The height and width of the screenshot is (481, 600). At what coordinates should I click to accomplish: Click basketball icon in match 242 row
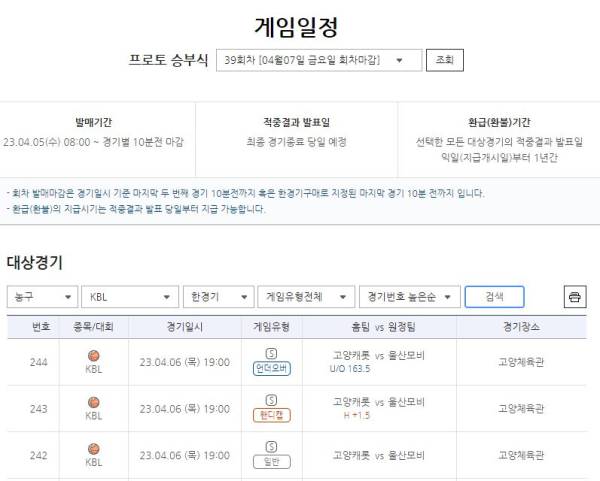94,449
